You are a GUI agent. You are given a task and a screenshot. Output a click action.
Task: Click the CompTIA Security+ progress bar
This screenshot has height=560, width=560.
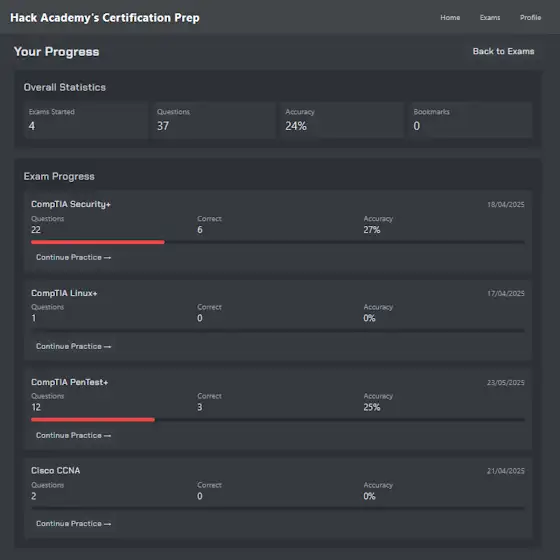(278, 242)
